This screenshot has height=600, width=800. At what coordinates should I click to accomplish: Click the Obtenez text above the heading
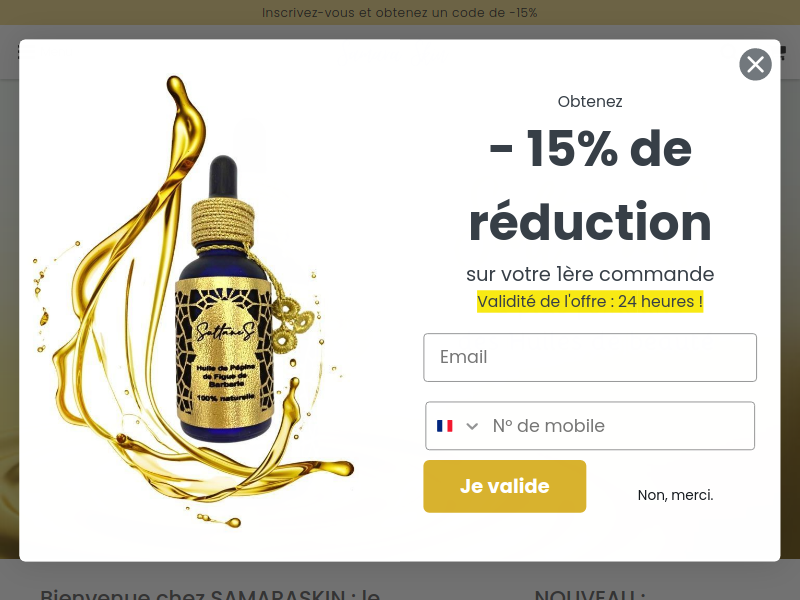(x=590, y=102)
